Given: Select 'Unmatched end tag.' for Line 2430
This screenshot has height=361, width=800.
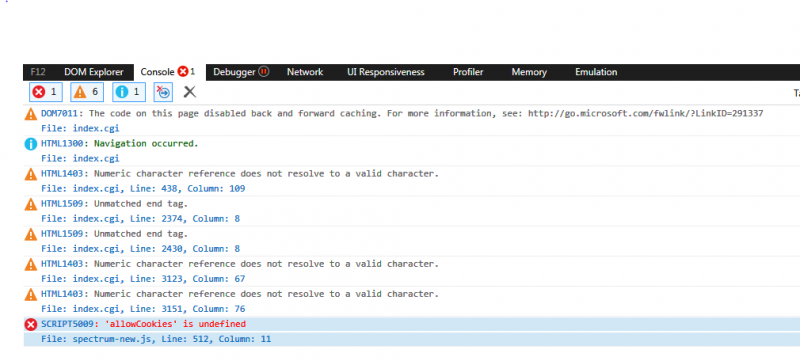Looking at the screenshot, I should (x=141, y=234).
